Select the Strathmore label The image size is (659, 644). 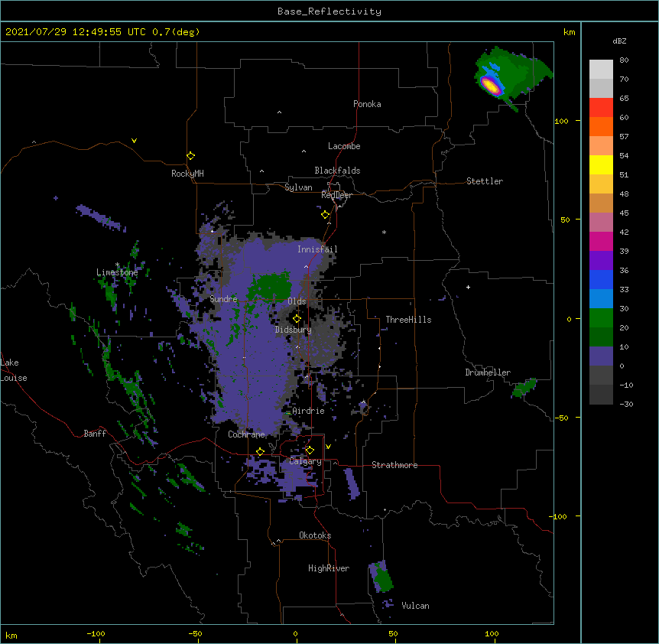pyautogui.click(x=394, y=465)
